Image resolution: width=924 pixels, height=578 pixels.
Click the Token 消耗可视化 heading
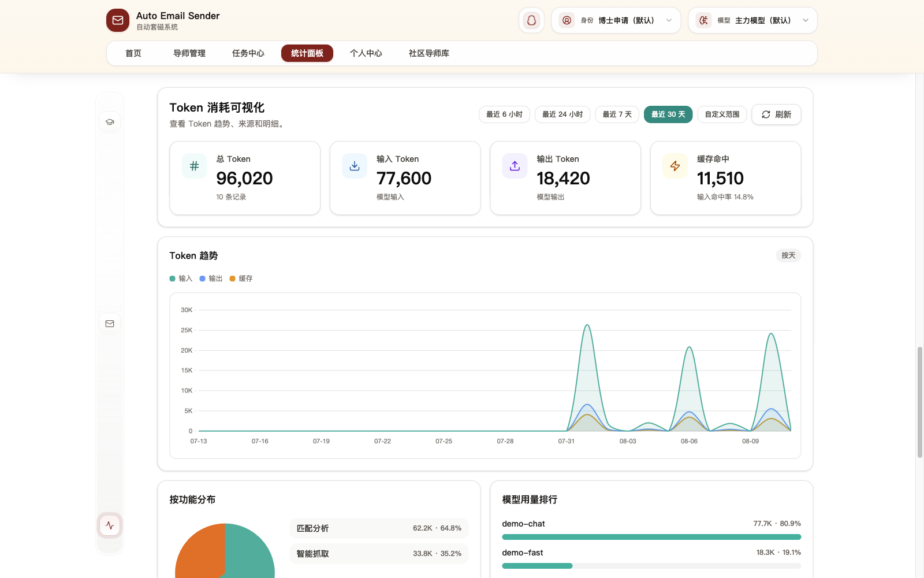[x=217, y=108]
